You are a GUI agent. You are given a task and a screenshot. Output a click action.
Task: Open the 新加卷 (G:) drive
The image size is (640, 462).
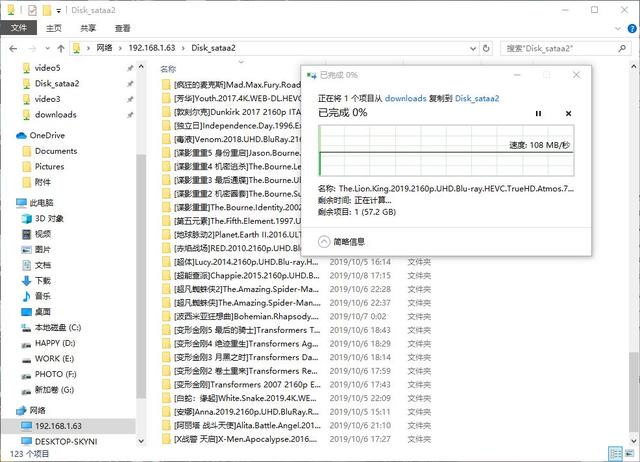(54, 389)
